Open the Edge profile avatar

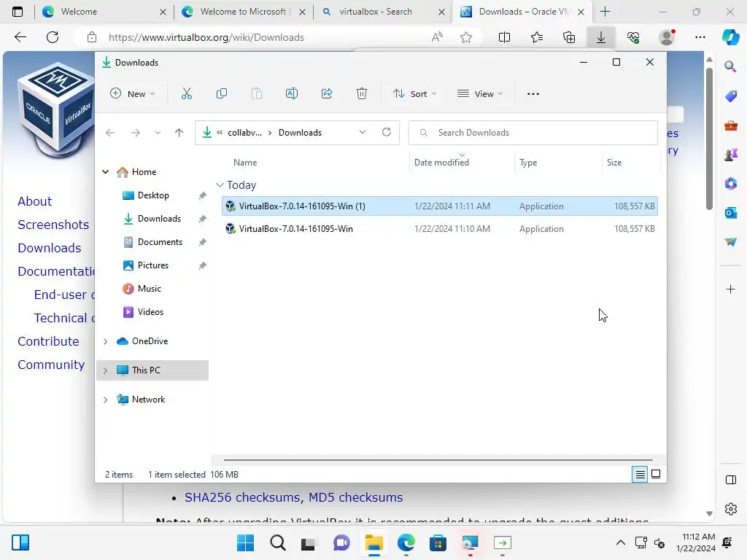tap(667, 37)
